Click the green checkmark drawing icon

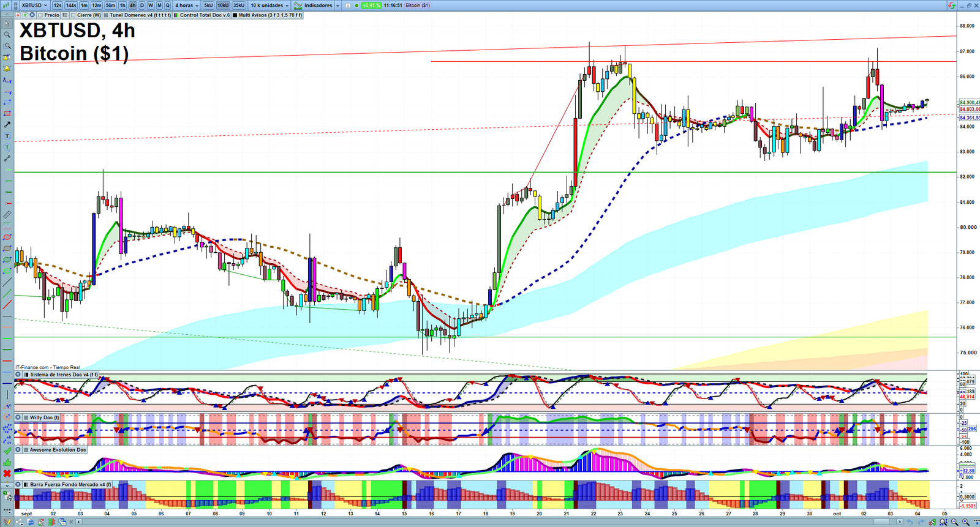[7, 451]
